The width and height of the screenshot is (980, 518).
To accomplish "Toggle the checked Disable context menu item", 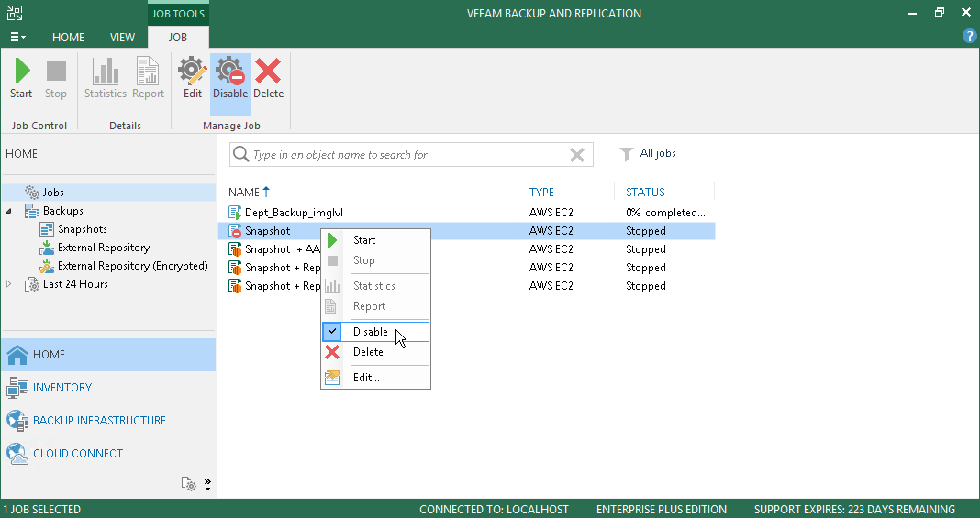I will point(375,332).
